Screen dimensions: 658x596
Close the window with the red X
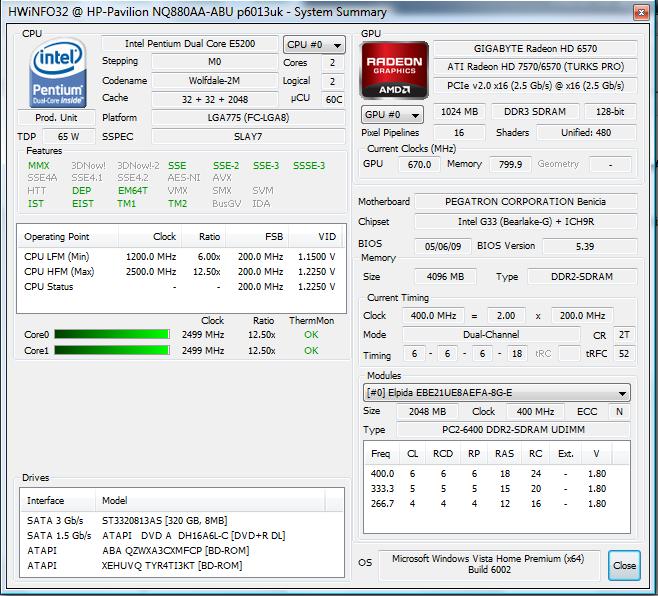point(641,13)
